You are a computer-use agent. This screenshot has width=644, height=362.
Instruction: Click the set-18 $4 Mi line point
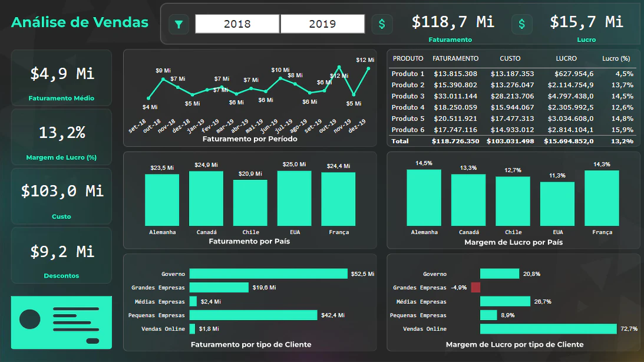[148, 98]
